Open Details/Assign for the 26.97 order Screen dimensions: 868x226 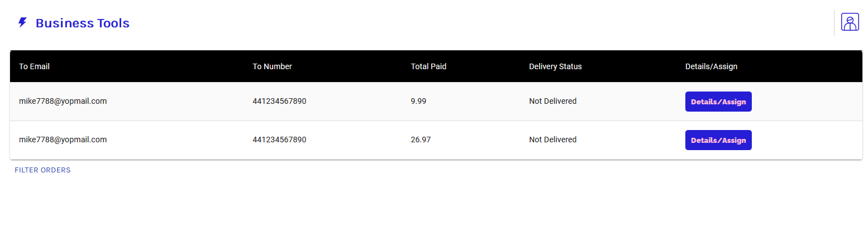[718, 140]
